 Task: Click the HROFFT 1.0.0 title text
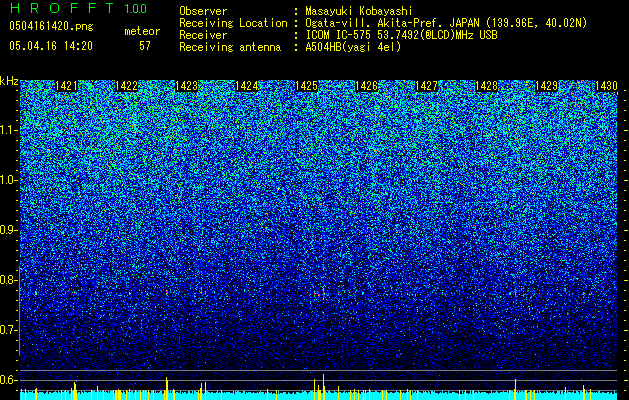click(79, 8)
